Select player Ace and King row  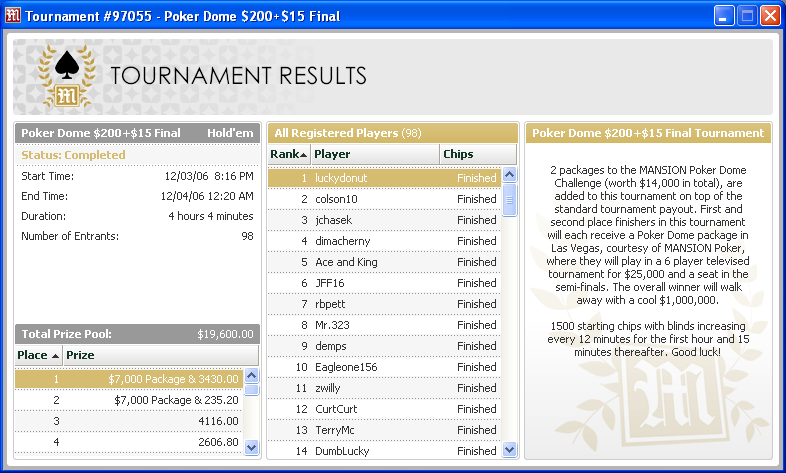pyautogui.click(x=384, y=263)
